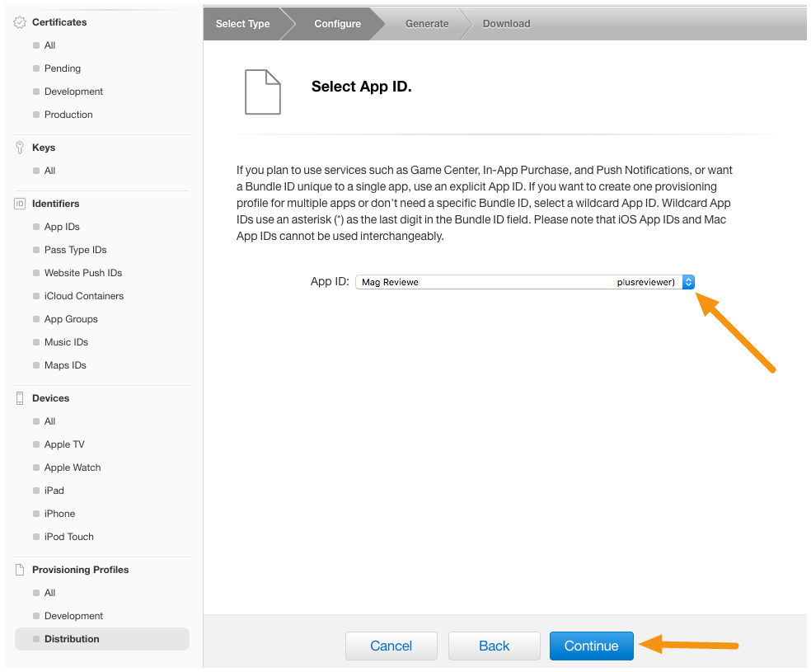811x672 pixels.
Task: Select the Mag Reviewer App ID field
Action: pos(524,282)
